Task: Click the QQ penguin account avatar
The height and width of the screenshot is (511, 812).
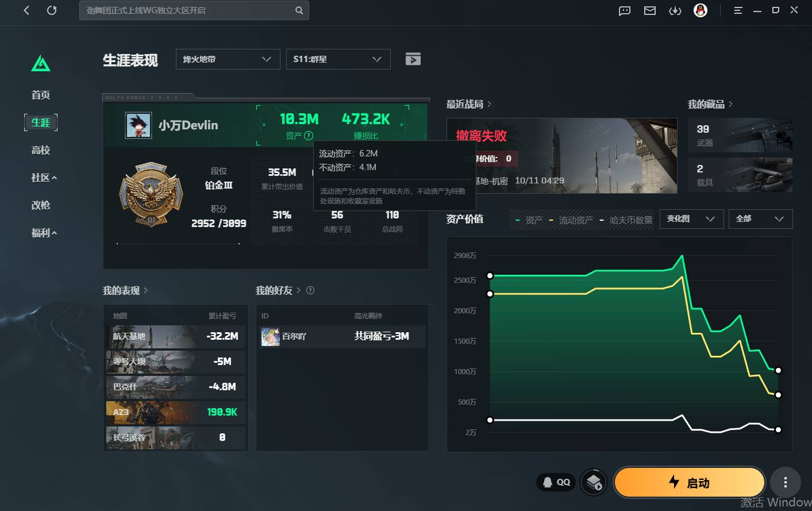Action: pos(701,10)
